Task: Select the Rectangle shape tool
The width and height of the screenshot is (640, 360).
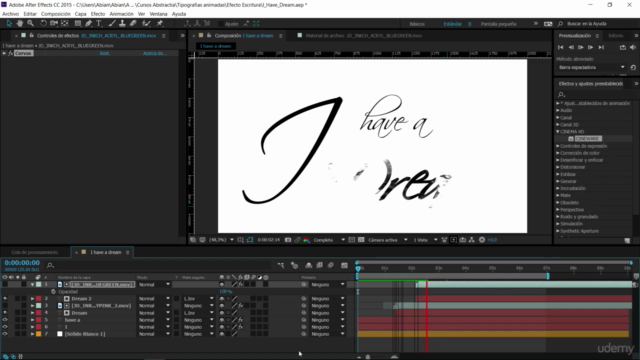Action: (78, 24)
